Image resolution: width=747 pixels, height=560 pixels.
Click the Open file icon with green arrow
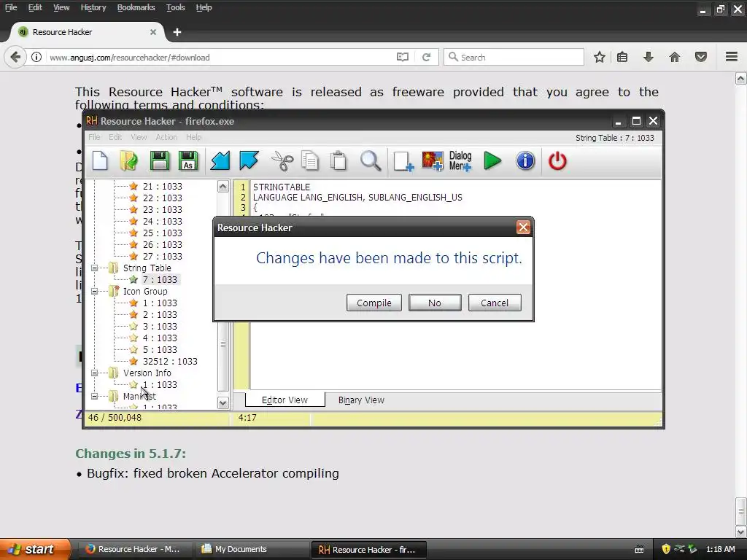point(128,161)
